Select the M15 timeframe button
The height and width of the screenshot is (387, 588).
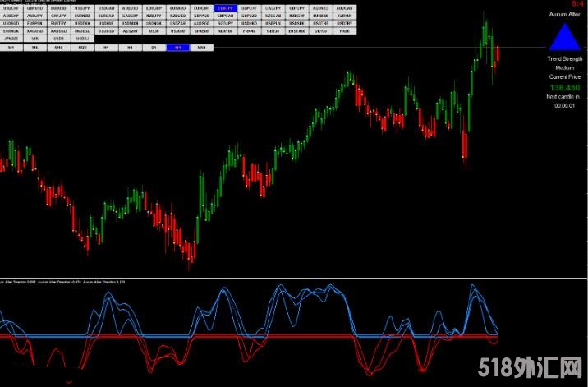[x=59, y=48]
